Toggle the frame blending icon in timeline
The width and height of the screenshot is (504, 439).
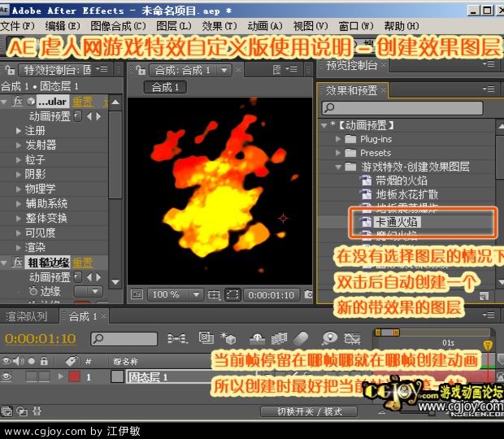[x=279, y=338]
